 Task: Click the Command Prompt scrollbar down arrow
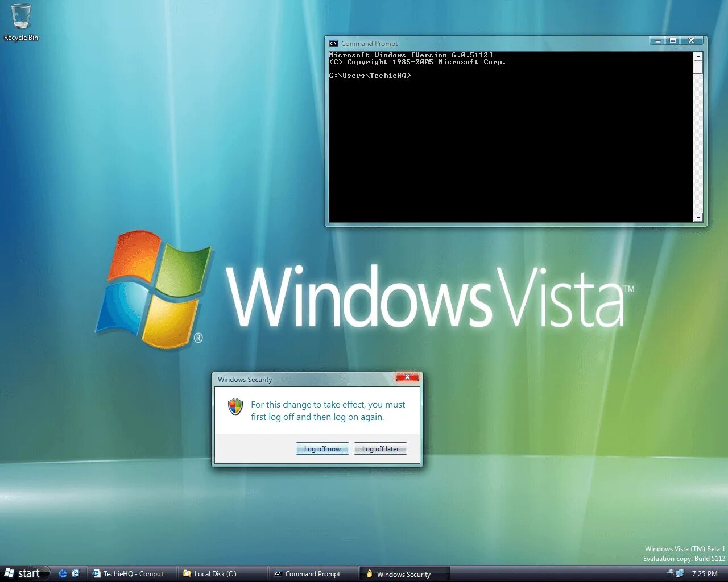698,218
